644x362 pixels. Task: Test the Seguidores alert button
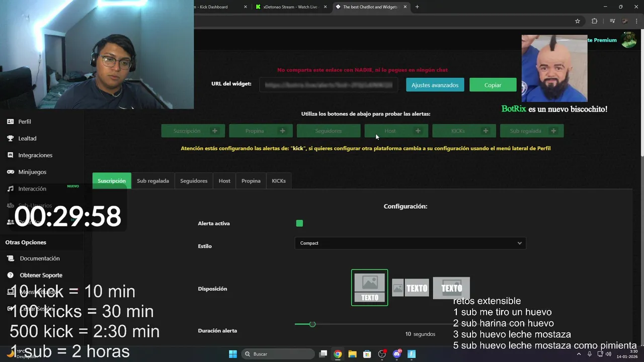[328, 131]
